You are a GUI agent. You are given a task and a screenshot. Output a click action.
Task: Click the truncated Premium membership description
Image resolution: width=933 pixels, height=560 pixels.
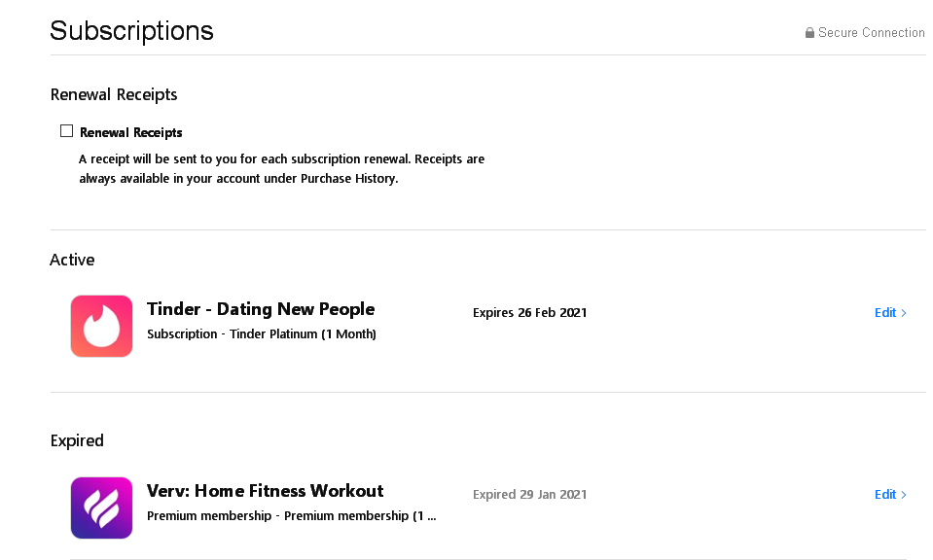291,516
